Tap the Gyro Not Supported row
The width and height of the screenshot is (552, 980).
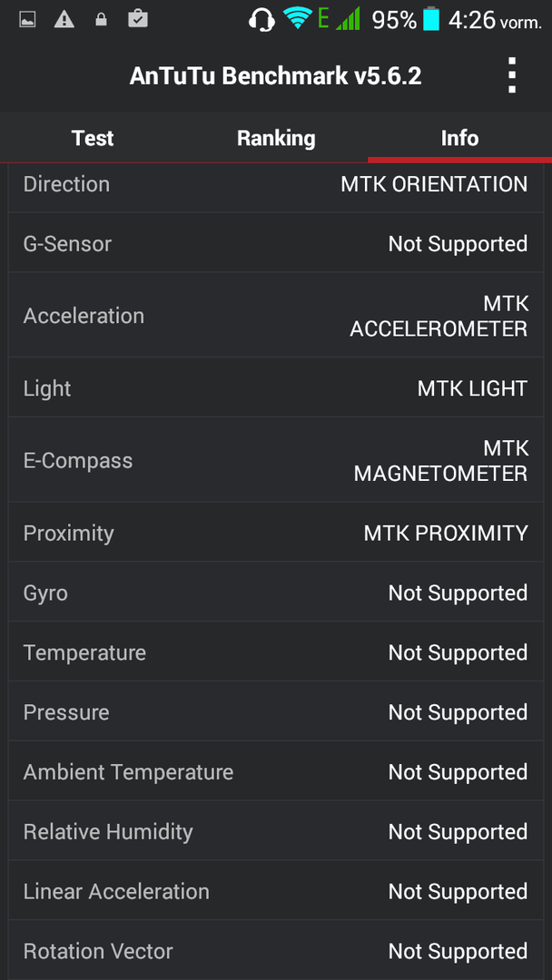276,592
